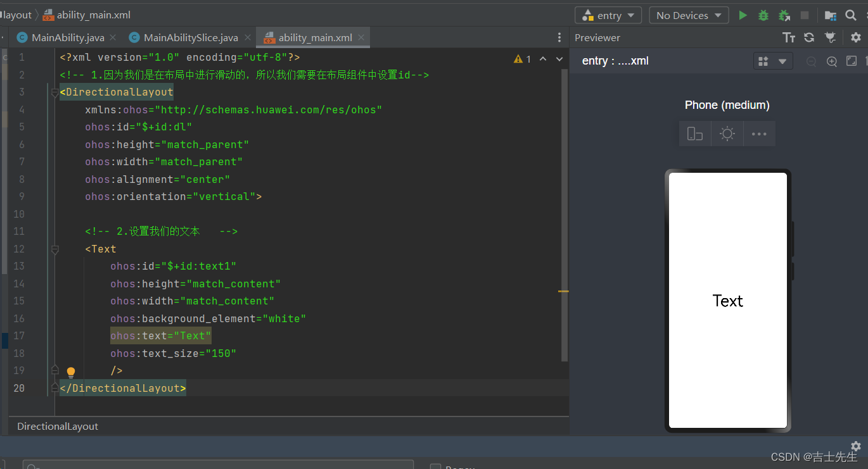Toggle device rotation in the previewer
The width and height of the screenshot is (868, 469).
pyautogui.click(x=695, y=134)
